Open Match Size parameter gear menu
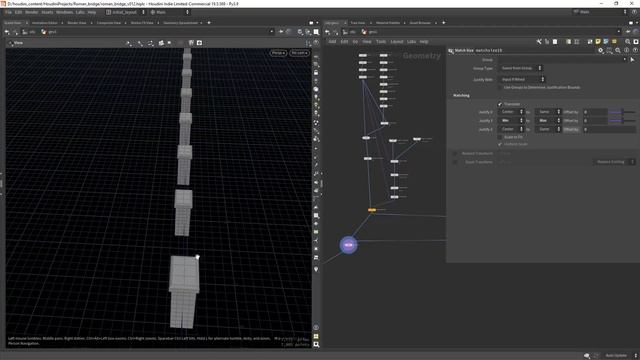 pos(600,51)
